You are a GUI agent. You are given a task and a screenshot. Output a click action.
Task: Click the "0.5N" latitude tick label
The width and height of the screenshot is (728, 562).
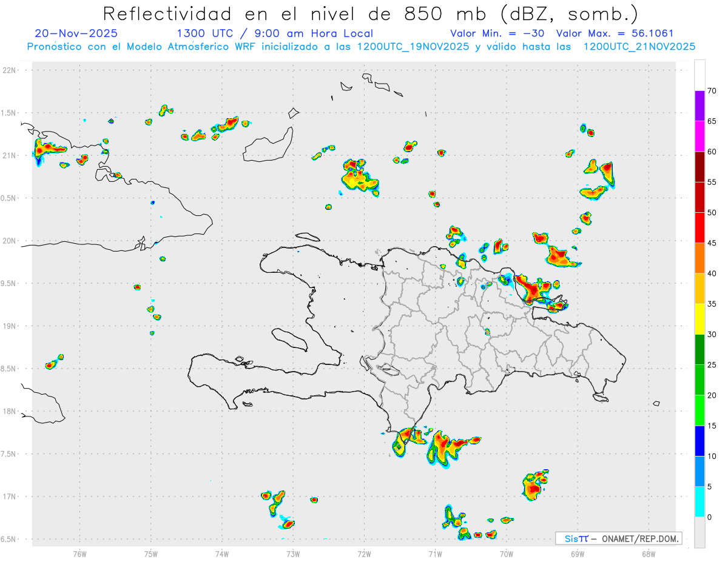[x=10, y=198]
